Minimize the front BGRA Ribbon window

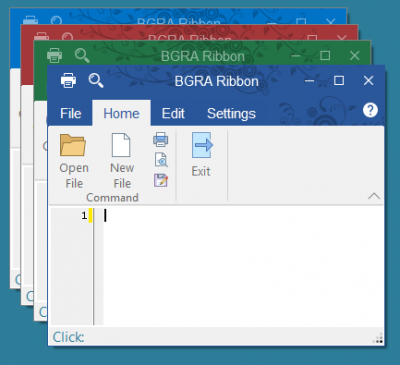pyautogui.click(x=309, y=81)
